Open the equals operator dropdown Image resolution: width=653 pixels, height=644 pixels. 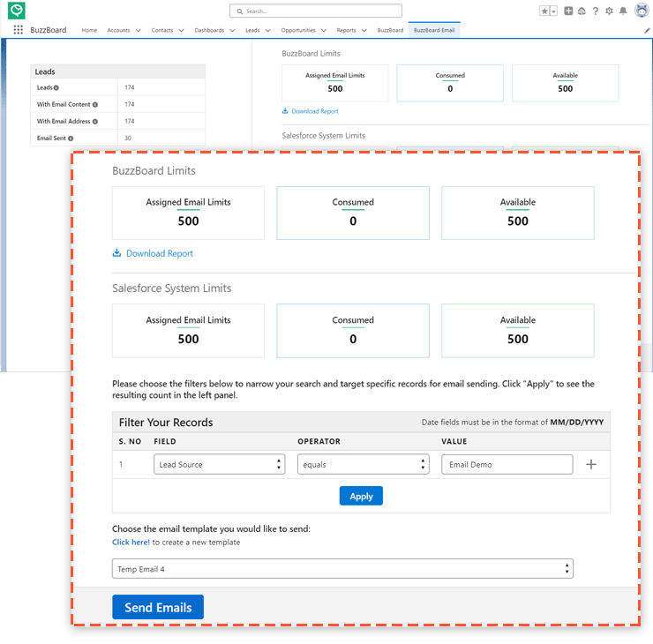coord(364,464)
